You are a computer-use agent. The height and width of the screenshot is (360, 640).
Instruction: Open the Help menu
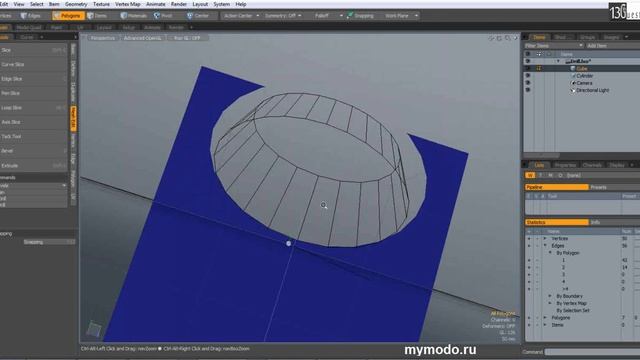pos(241,4)
